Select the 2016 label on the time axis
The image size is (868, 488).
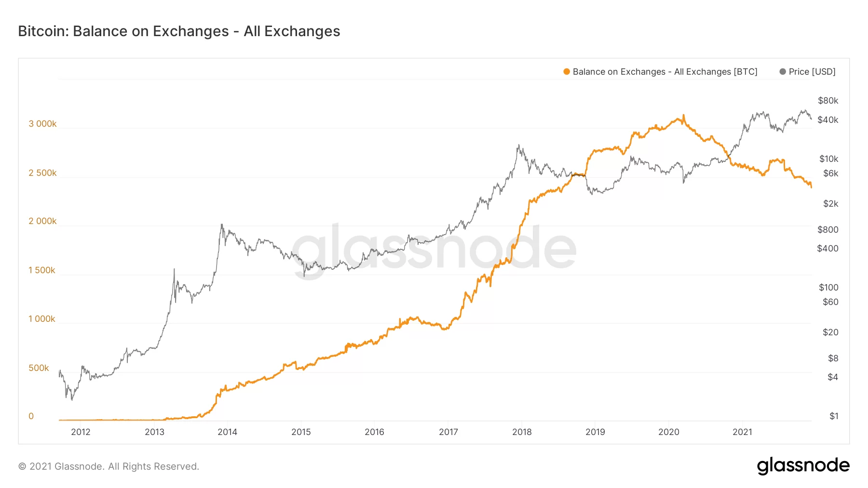pos(374,432)
